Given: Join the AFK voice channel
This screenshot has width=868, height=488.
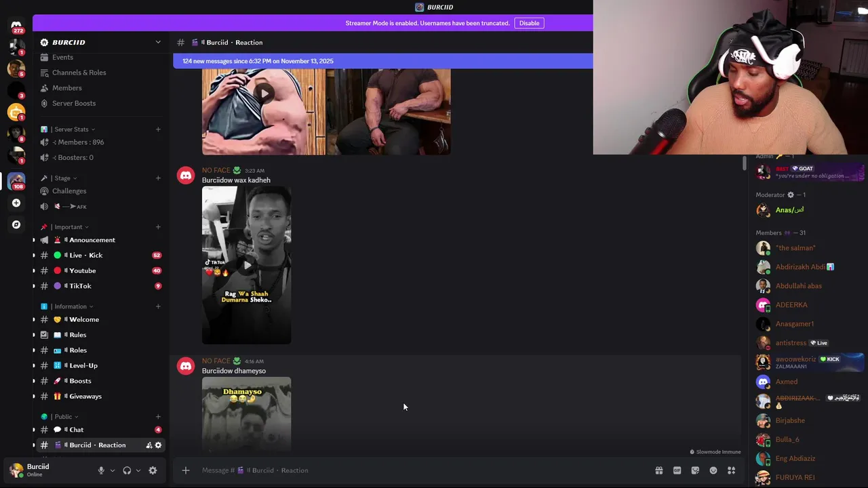Looking at the screenshot, I should [102, 207].
